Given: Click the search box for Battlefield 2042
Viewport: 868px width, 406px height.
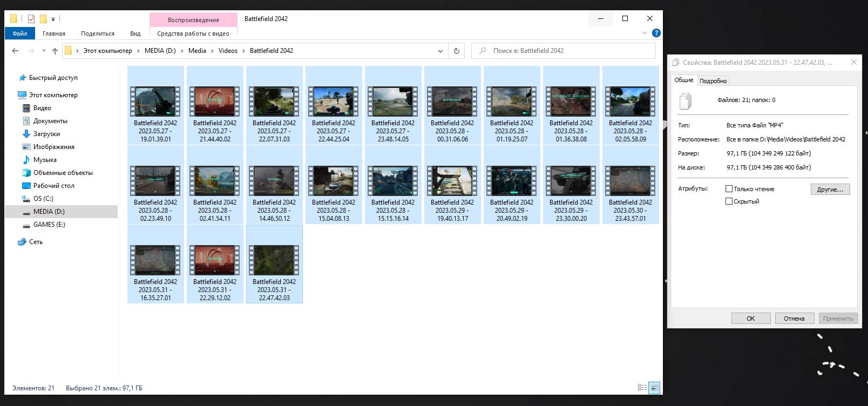Looking at the screenshot, I should pyautogui.click(x=564, y=51).
